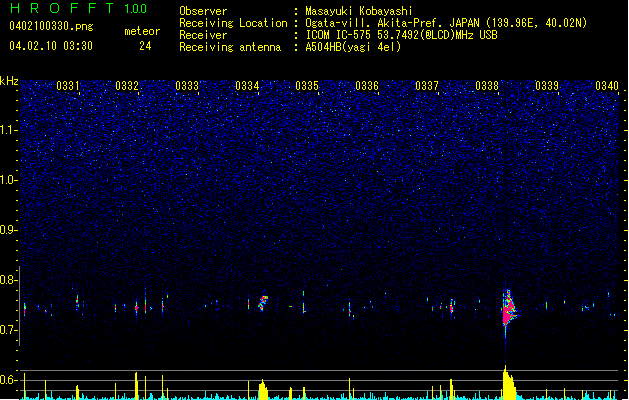The width and height of the screenshot is (629, 400).
Task: Click the 0334 time marker
Action: point(247,86)
